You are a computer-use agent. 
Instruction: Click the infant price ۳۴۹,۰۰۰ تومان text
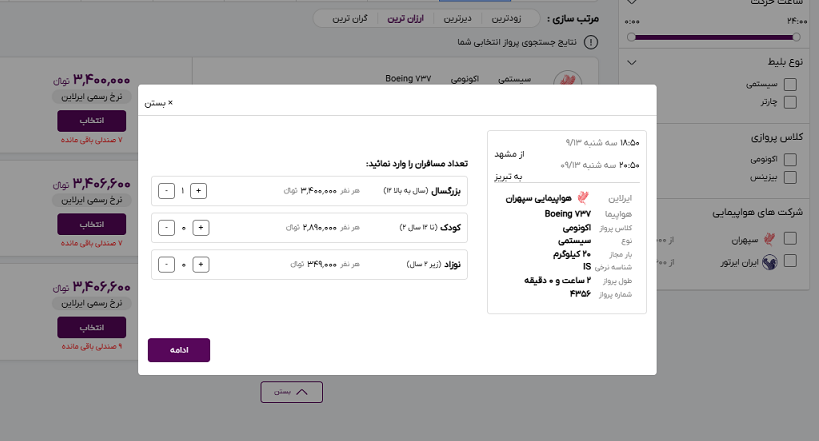pyautogui.click(x=314, y=264)
